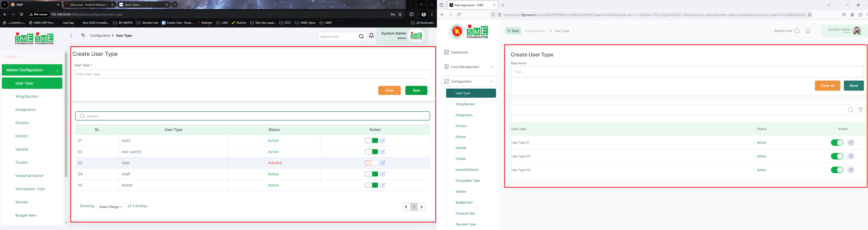Open Chrome tab search dropdown arrow

coord(4,5)
